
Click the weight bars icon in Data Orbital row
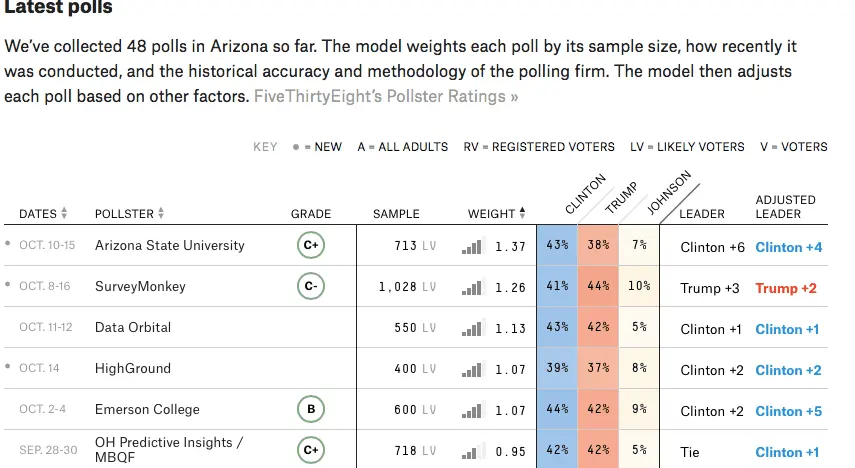tap(473, 328)
